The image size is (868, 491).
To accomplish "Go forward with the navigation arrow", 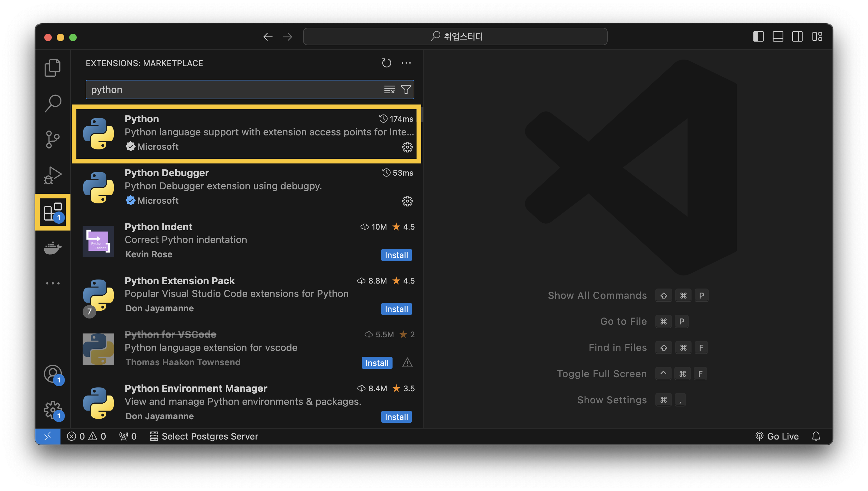I will pos(287,36).
